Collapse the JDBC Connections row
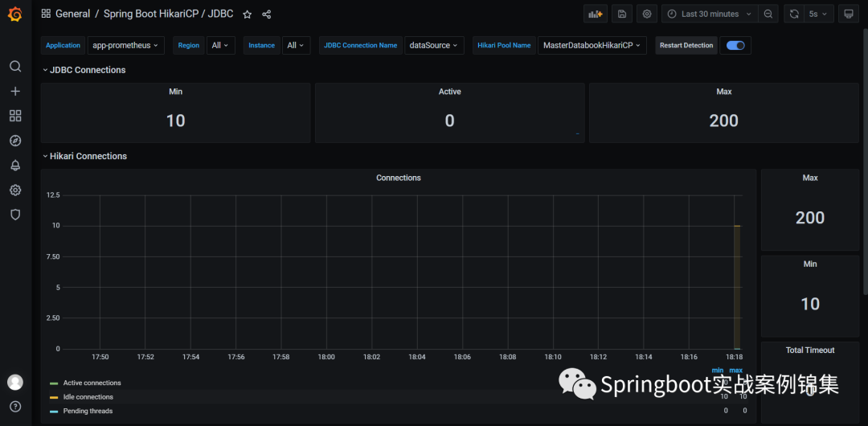The image size is (868, 426). pos(84,70)
